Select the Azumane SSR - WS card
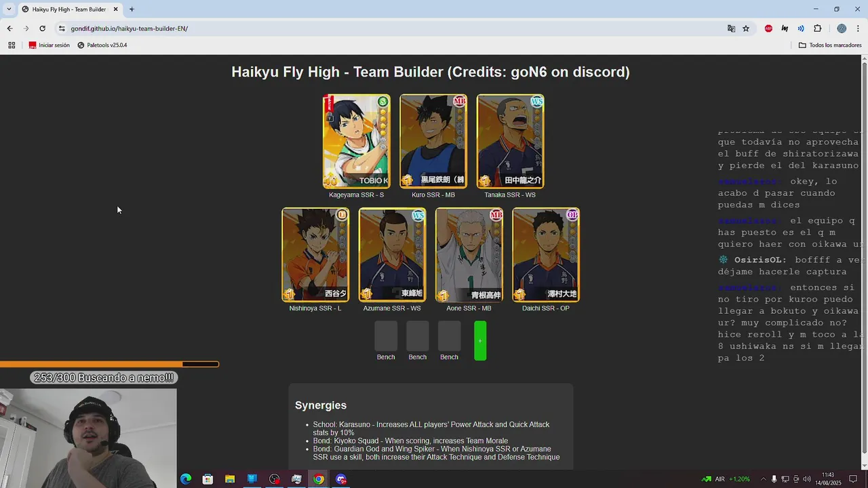The image size is (868, 488). click(393, 255)
